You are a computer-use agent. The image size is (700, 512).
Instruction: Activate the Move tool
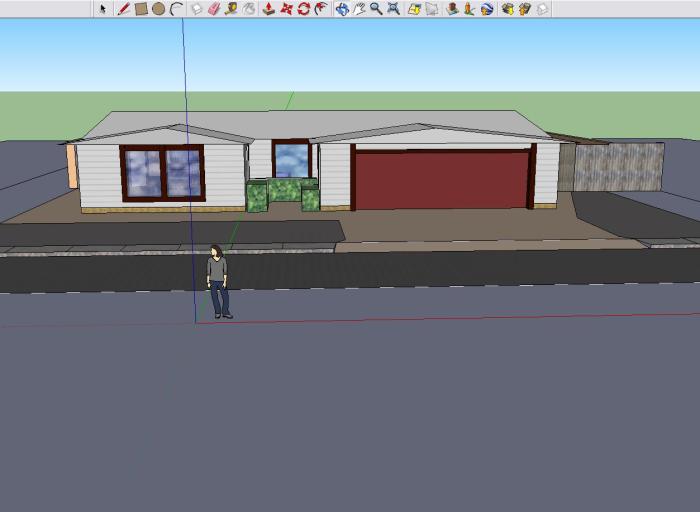286,9
